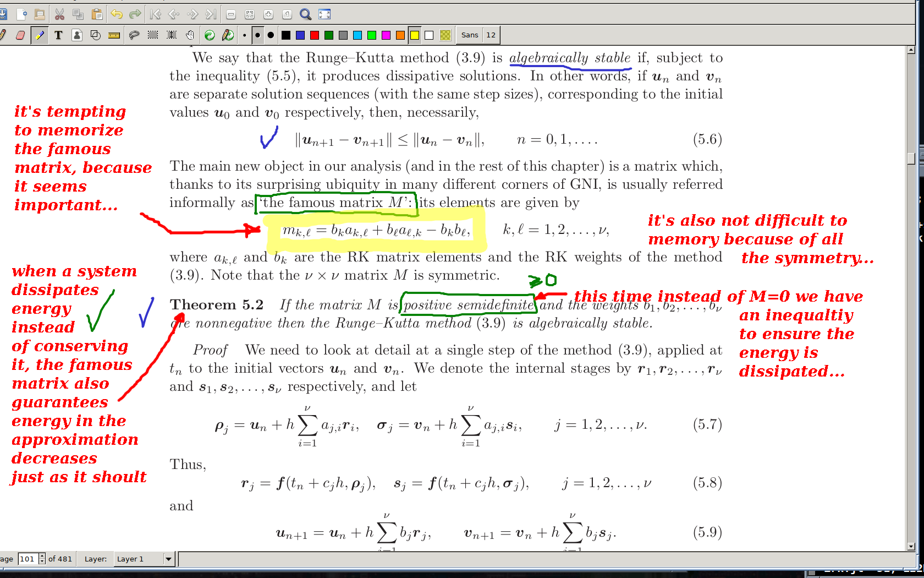924x578 pixels.
Task: Click the magnifier Zoom icon
Action: coord(305,14)
